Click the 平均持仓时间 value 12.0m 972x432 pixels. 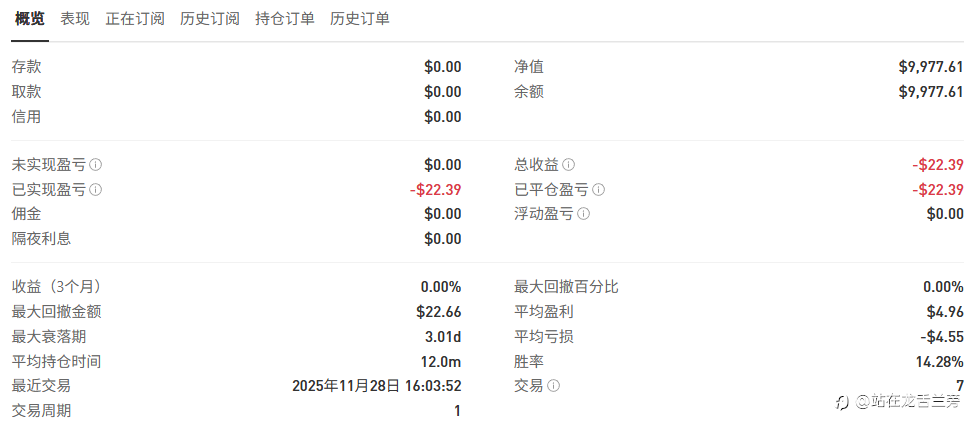tap(442, 362)
